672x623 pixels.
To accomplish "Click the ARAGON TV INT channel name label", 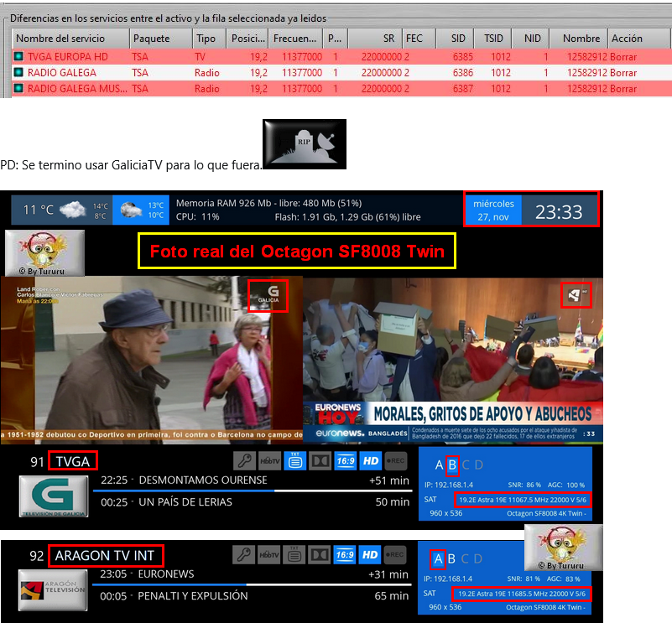I will 105,555.
